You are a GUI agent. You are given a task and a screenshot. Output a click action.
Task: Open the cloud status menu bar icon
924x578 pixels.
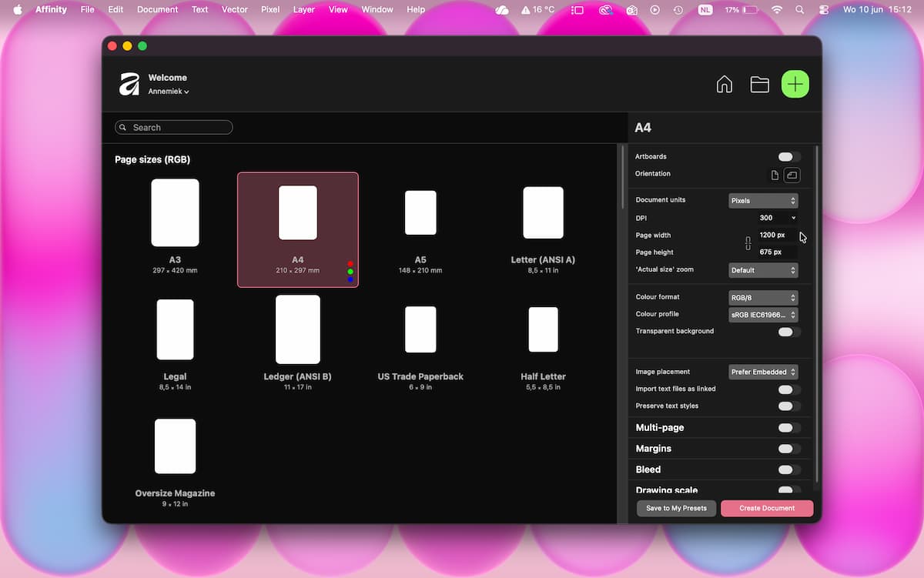[x=502, y=10]
